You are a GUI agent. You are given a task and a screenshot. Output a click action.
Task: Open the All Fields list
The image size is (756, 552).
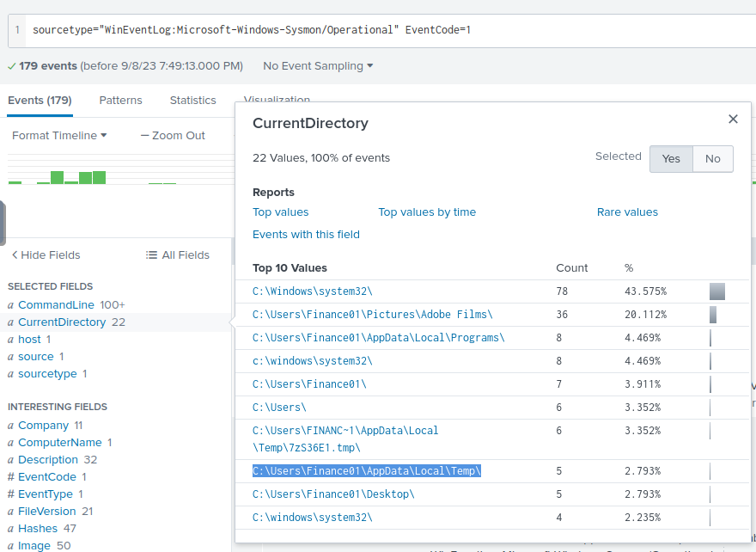178,255
